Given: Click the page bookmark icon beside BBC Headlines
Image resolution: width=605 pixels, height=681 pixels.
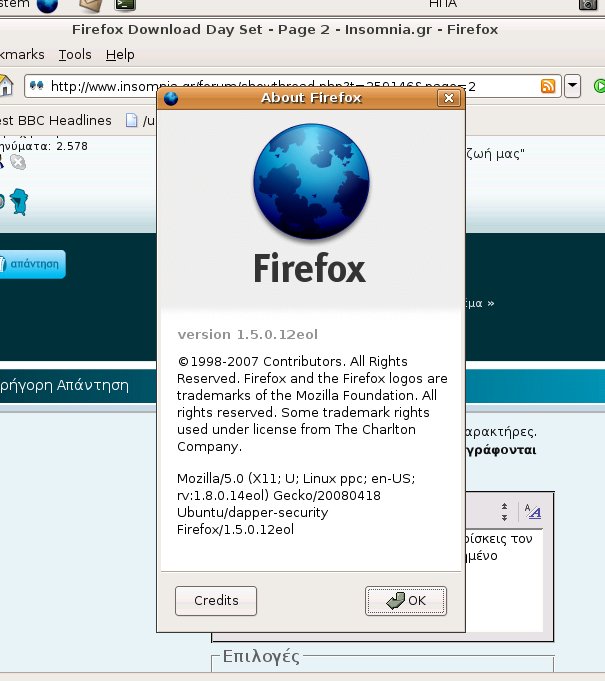Looking at the screenshot, I should 131,120.
